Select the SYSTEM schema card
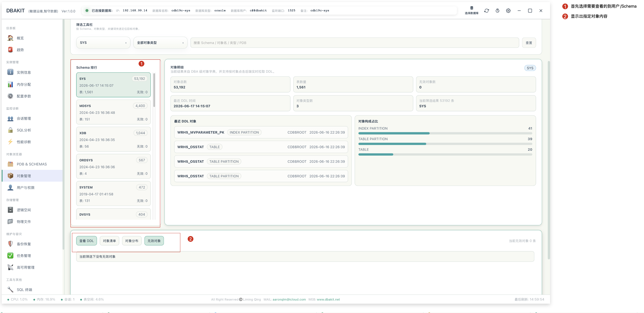 pos(113,194)
